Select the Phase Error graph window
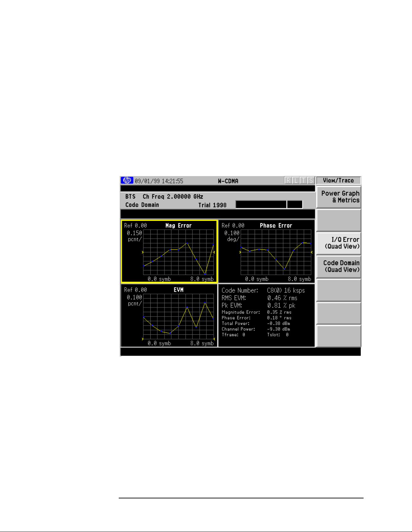The width and height of the screenshot is (412, 532). point(267,251)
